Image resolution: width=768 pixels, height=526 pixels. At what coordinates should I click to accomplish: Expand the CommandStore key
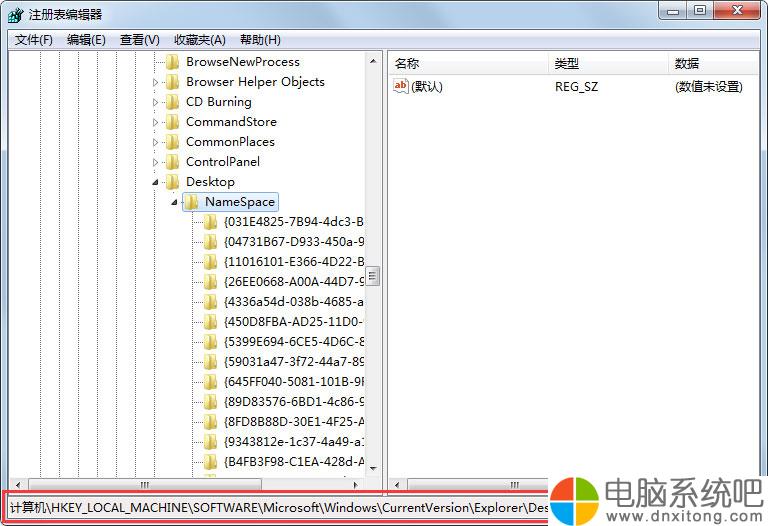(155, 122)
